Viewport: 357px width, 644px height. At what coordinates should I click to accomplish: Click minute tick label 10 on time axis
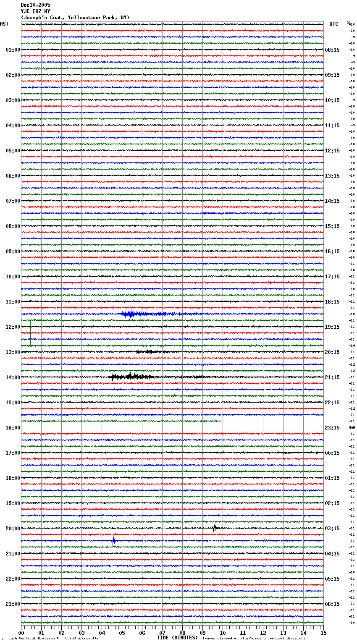[x=223, y=633]
